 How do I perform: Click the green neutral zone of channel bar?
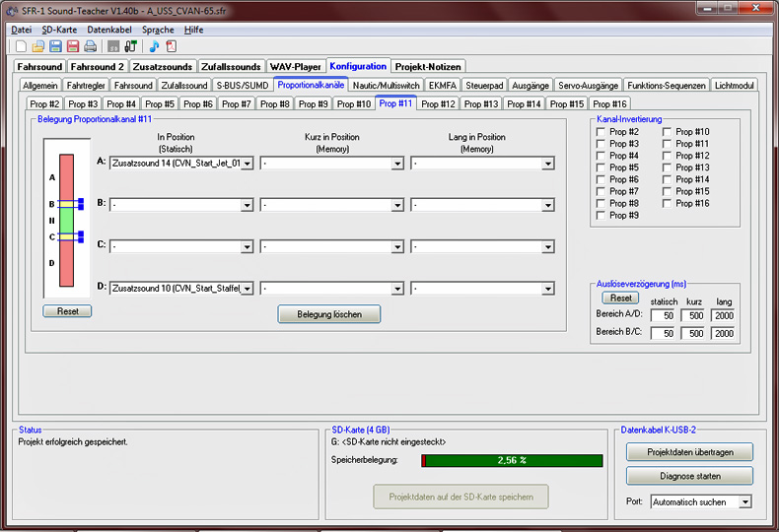click(x=67, y=221)
